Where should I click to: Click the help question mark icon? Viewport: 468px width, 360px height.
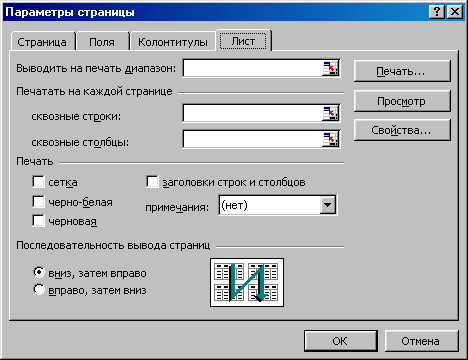click(x=437, y=12)
